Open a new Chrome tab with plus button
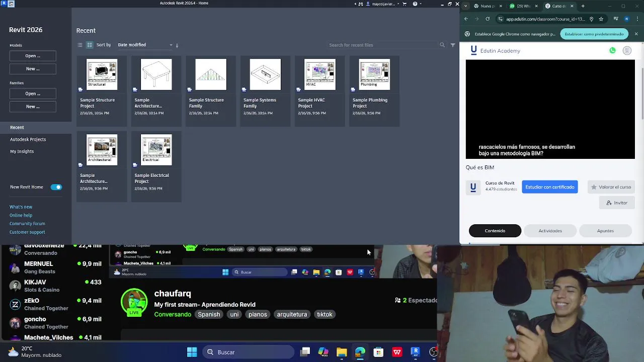 coord(583,6)
